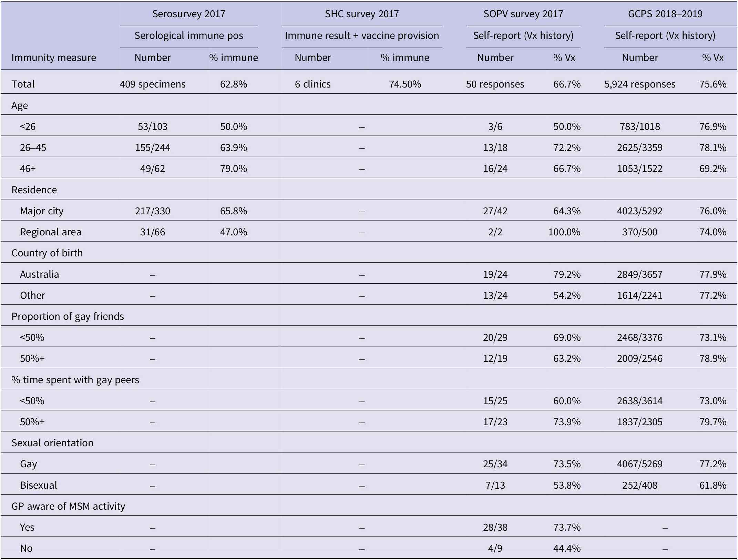The image size is (738, 560).
Task: Select the Serosurvey 2017 column header
Action: click(x=189, y=14)
